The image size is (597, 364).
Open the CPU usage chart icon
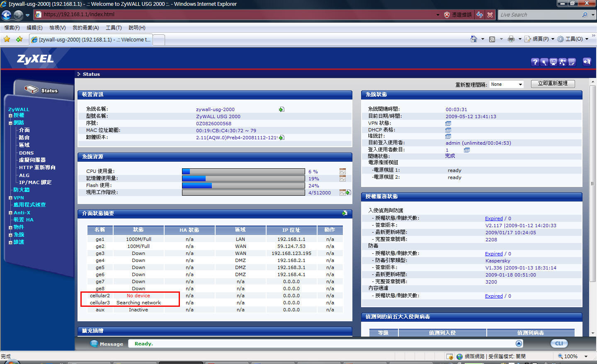point(342,171)
